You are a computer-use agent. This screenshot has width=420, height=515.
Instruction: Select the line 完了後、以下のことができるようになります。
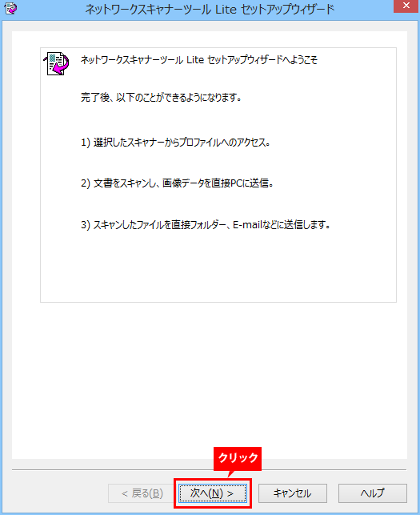[x=161, y=98]
